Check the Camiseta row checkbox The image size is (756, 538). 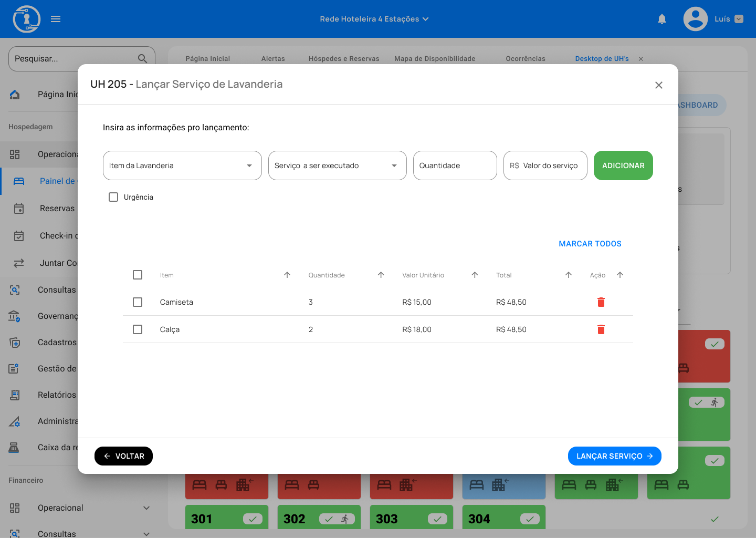point(138,302)
